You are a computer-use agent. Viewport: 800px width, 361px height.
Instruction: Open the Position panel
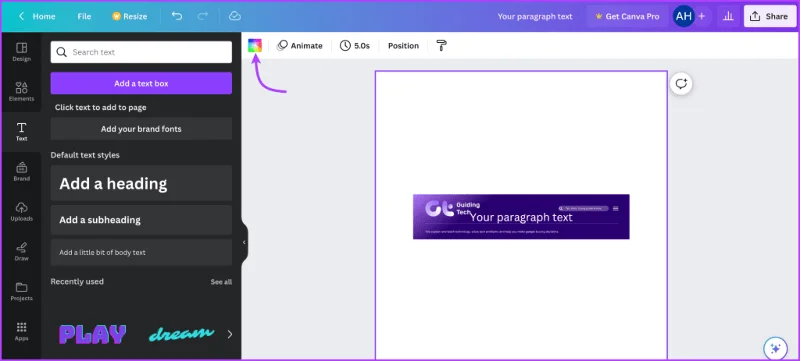click(403, 45)
